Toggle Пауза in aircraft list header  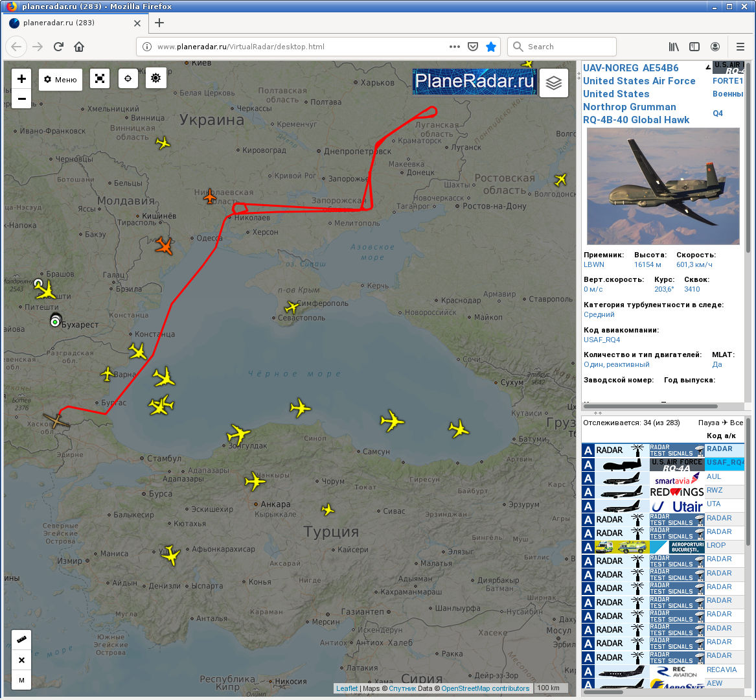709,423
